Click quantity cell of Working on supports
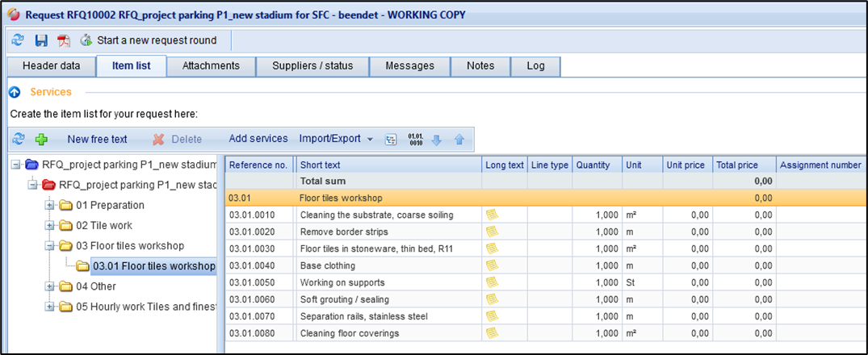This screenshot has height=355, width=868. pos(596,282)
